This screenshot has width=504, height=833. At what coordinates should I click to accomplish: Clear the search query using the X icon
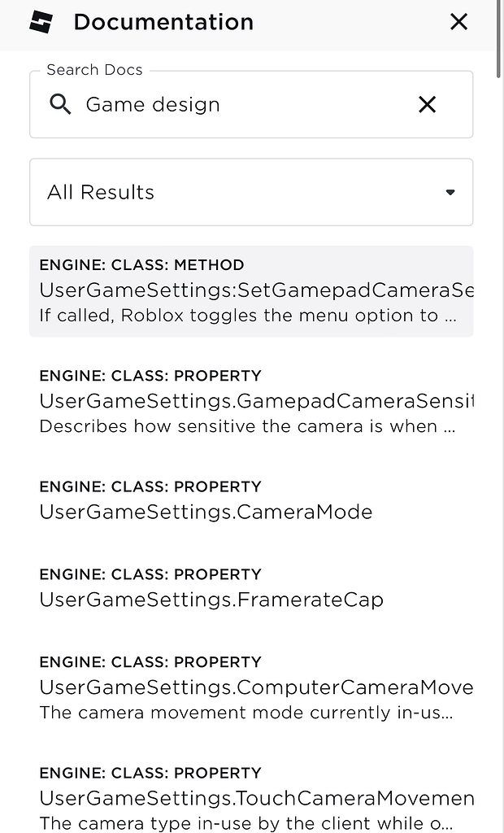(x=427, y=104)
